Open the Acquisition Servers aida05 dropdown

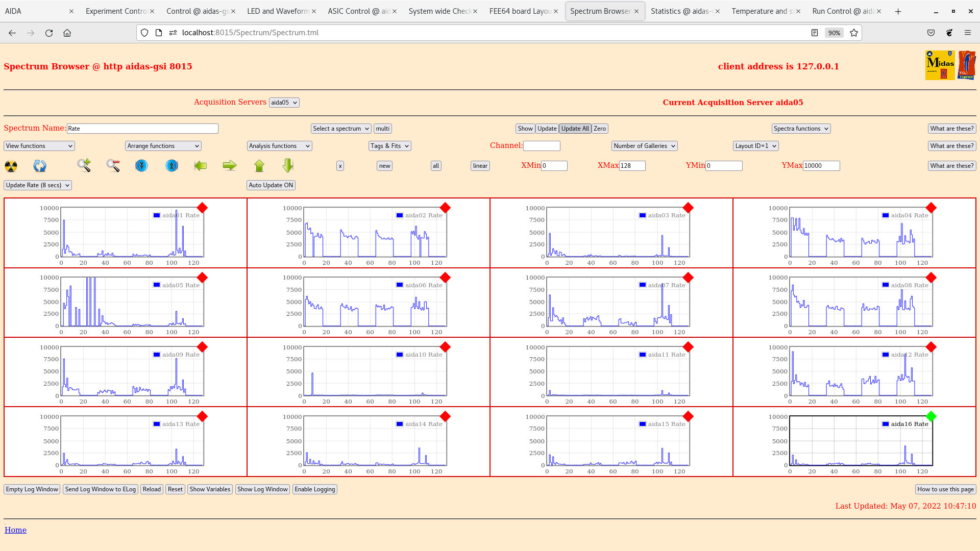[284, 103]
